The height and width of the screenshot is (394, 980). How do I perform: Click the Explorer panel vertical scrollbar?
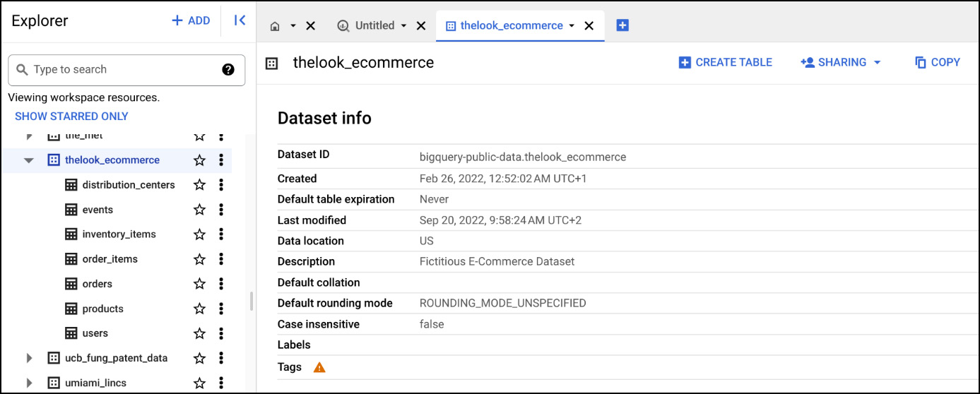click(252, 302)
